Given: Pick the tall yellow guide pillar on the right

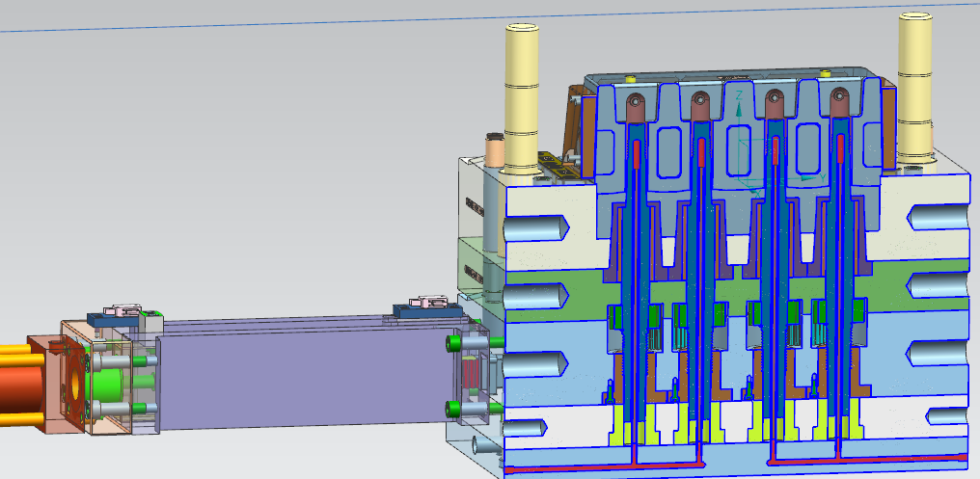Looking at the screenshot, I should click(x=915, y=88).
